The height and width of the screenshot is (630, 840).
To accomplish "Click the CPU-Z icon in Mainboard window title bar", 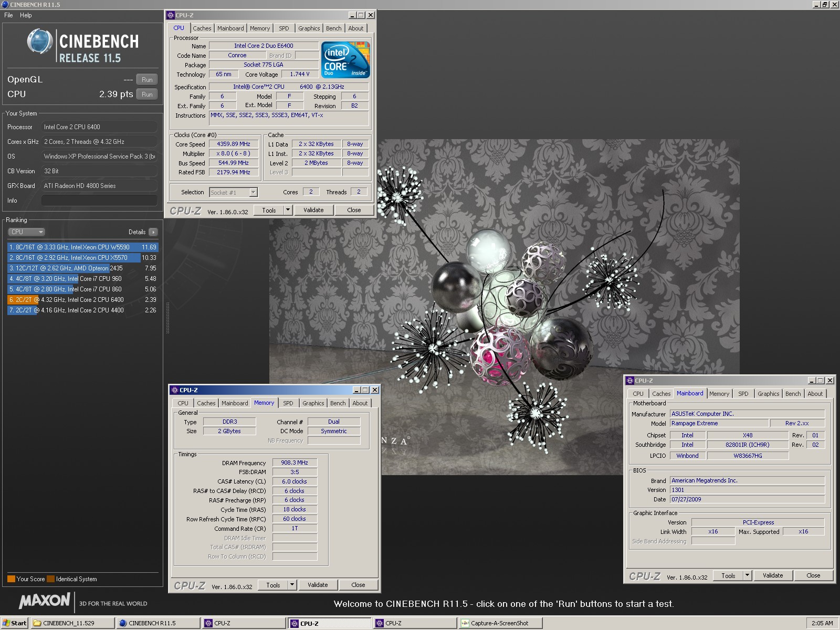I will point(630,381).
